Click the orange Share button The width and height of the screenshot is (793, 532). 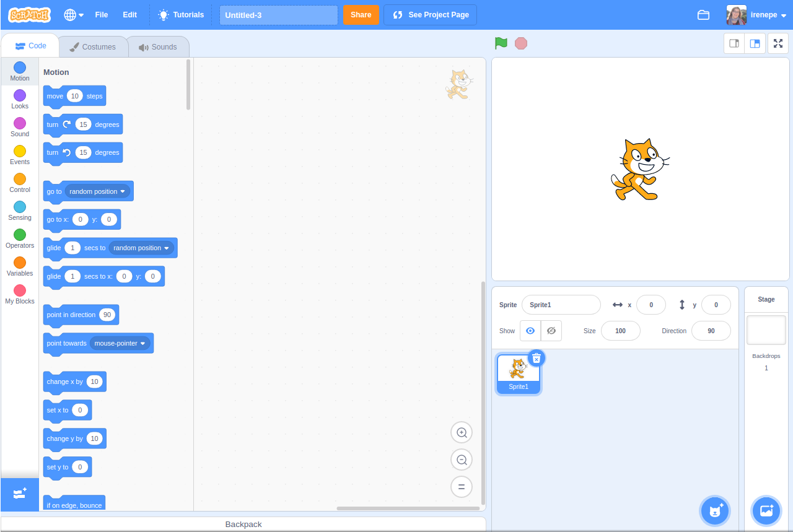[361, 15]
